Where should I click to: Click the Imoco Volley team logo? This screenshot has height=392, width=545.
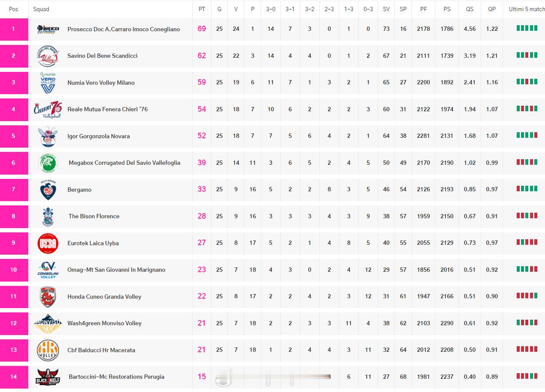click(48, 29)
